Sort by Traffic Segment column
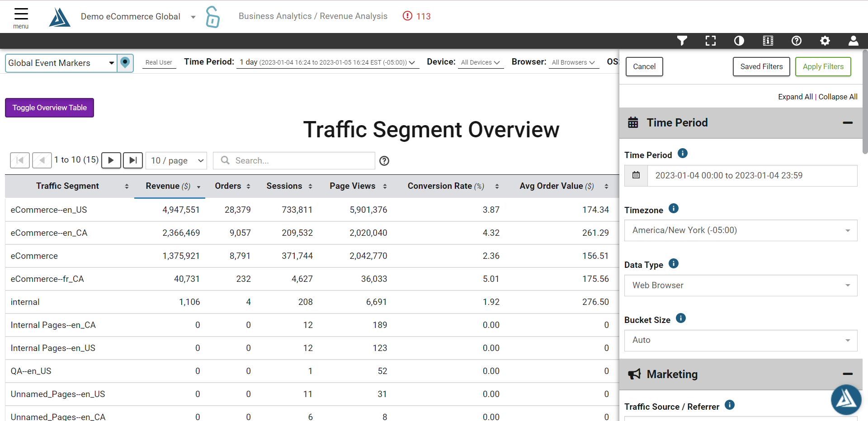Image resolution: width=868 pixels, height=421 pixels. click(x=70, y=186)
